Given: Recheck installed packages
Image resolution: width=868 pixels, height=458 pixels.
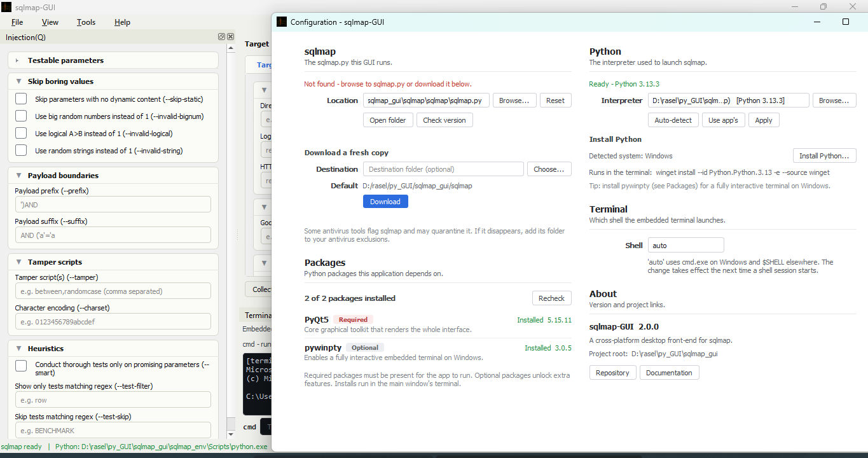Looking at the screenshot, I should click(x=552, y=298).
